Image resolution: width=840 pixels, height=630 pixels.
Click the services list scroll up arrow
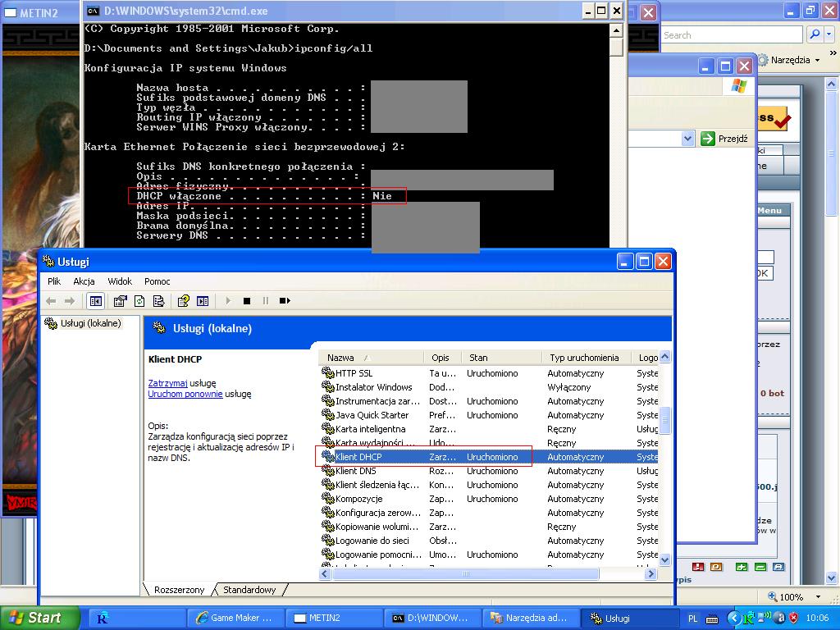tap(664, 357)
